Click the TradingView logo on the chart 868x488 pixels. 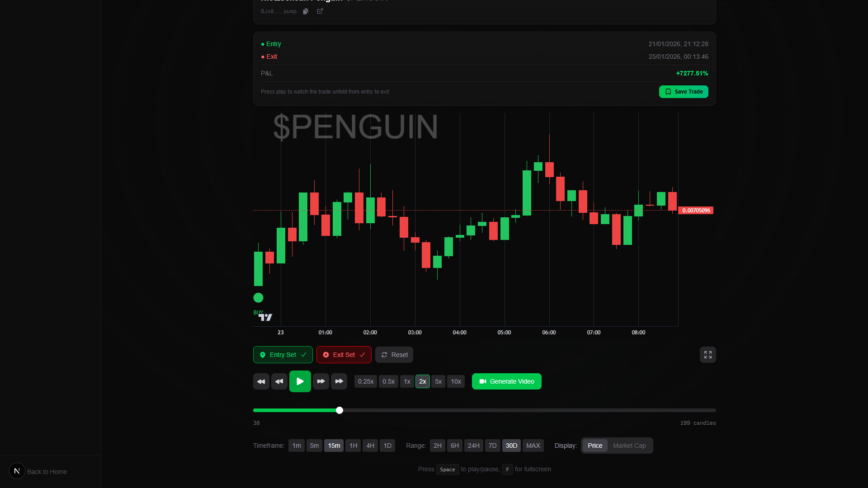coord(266,317)
